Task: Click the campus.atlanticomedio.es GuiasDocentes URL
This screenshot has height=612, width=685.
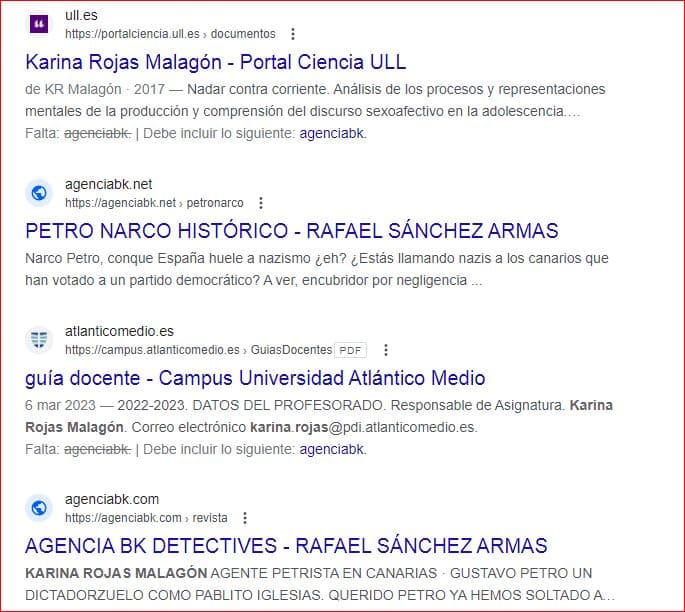Action: tap(199, 350)
